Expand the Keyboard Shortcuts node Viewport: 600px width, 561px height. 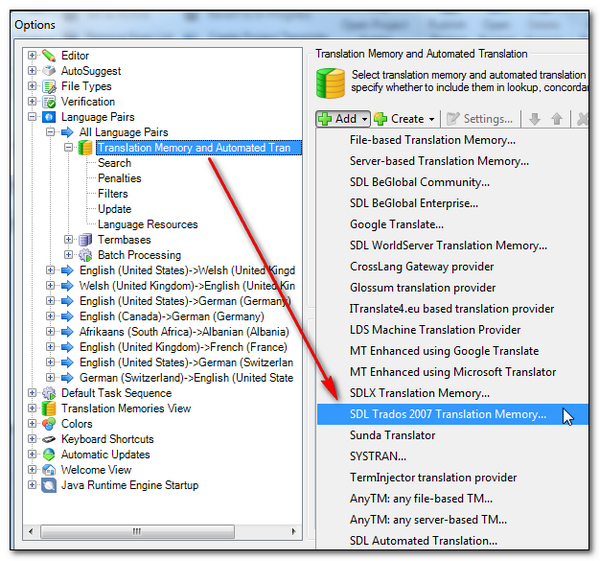click(32, 439)
